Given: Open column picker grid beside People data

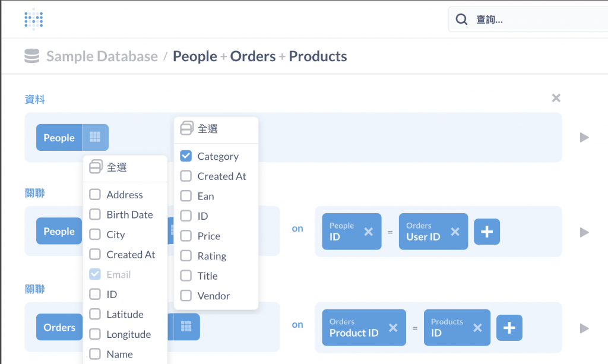Looking at the screenshot, I should tap(95, 137).
